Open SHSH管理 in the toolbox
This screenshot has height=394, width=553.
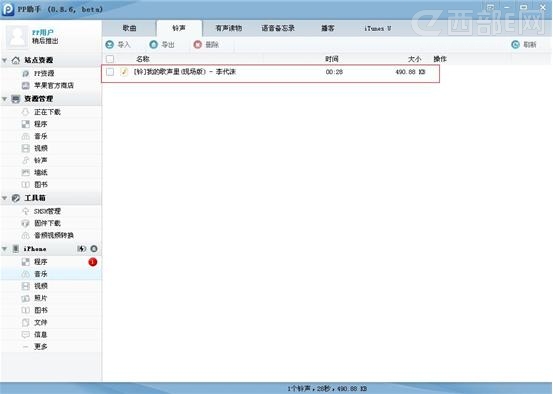coord(51,211)
